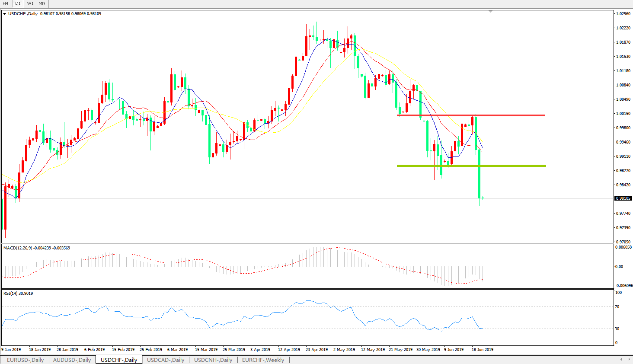Click the chart shift triangle marker
633x364 pixels.
(490, 11)
